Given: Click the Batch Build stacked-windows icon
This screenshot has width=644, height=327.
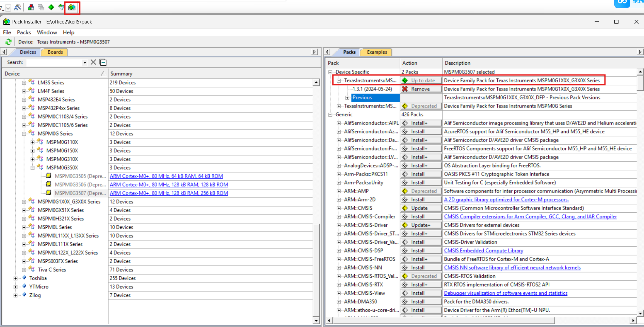Looking at the screenshot, I should coord(41,7).
